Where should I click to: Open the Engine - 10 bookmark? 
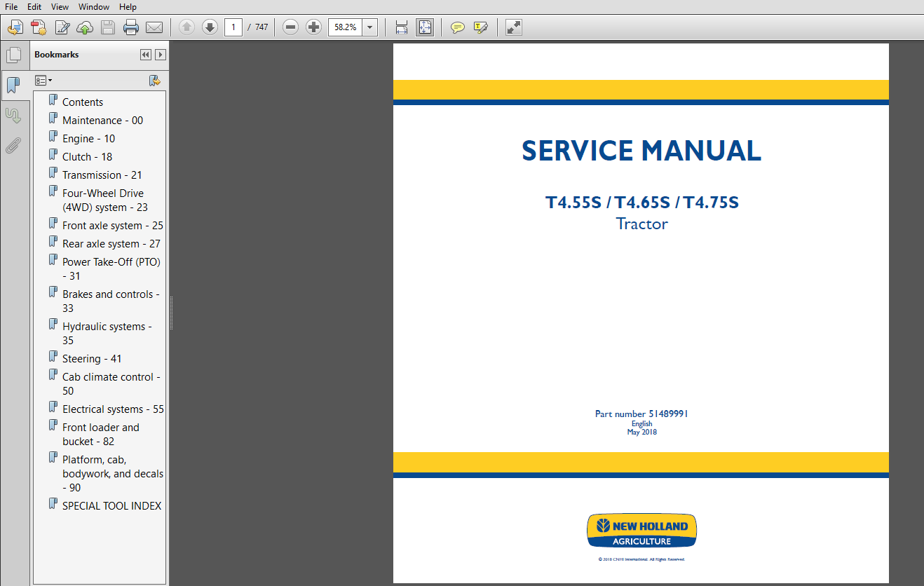tap(89, 139)
